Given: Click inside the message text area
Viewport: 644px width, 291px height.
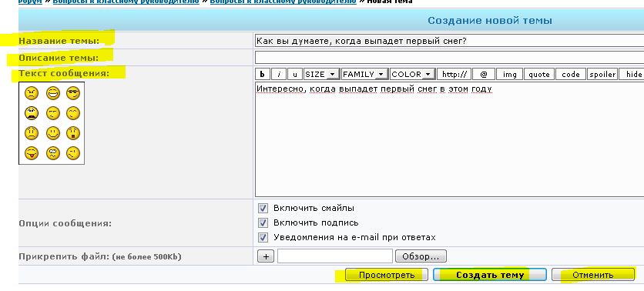Looking at the screenshot, I should (449, 139).
